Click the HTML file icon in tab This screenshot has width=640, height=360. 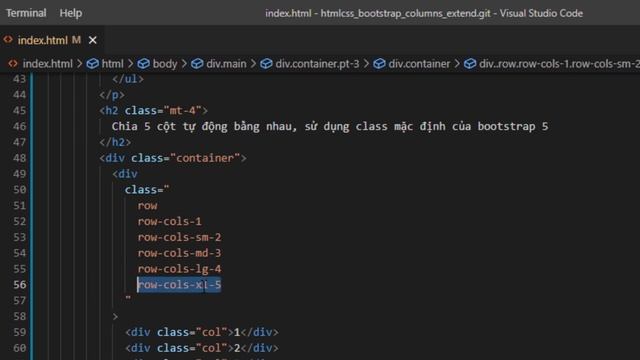click(8, 40)
